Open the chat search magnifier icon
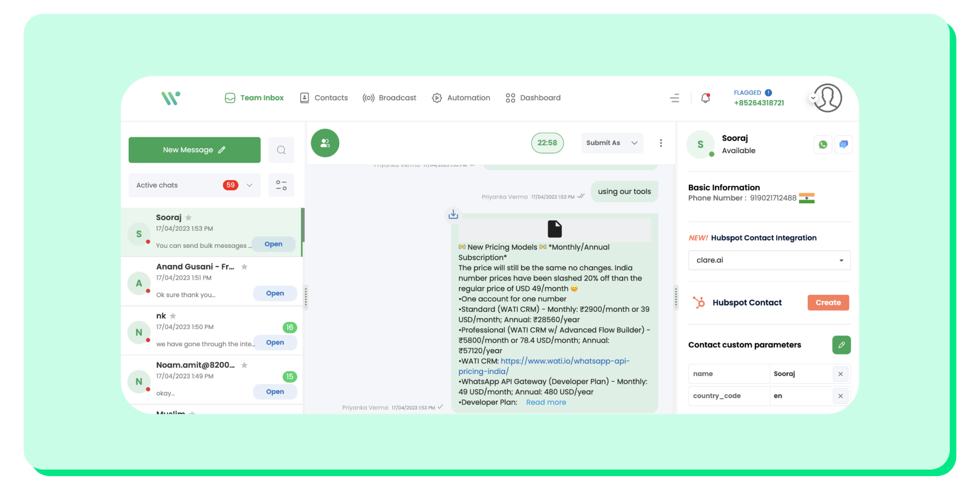 281,150
